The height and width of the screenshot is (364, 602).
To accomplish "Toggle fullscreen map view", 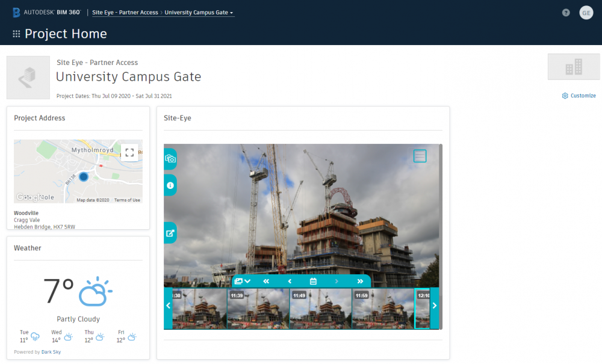I will (129, 152).
